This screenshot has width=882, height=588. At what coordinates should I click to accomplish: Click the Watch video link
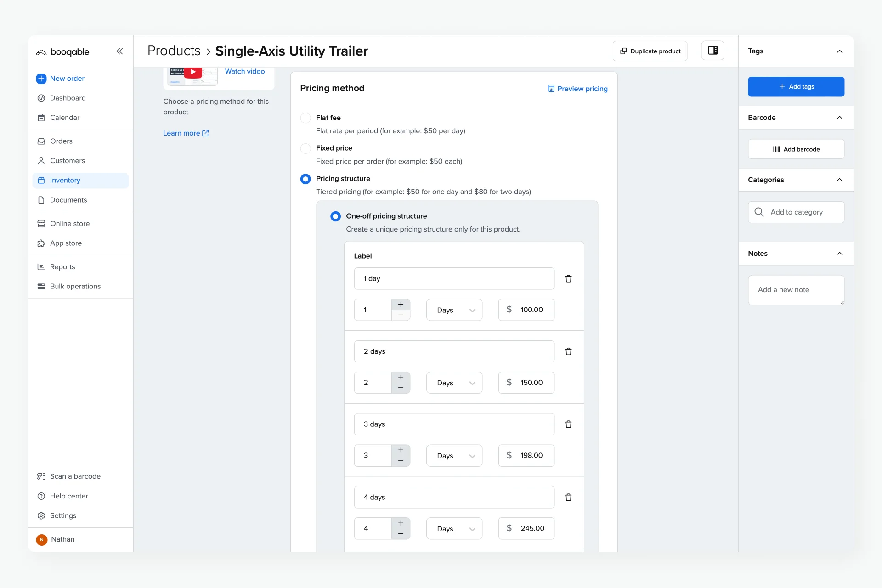click(x=245, y=72)
